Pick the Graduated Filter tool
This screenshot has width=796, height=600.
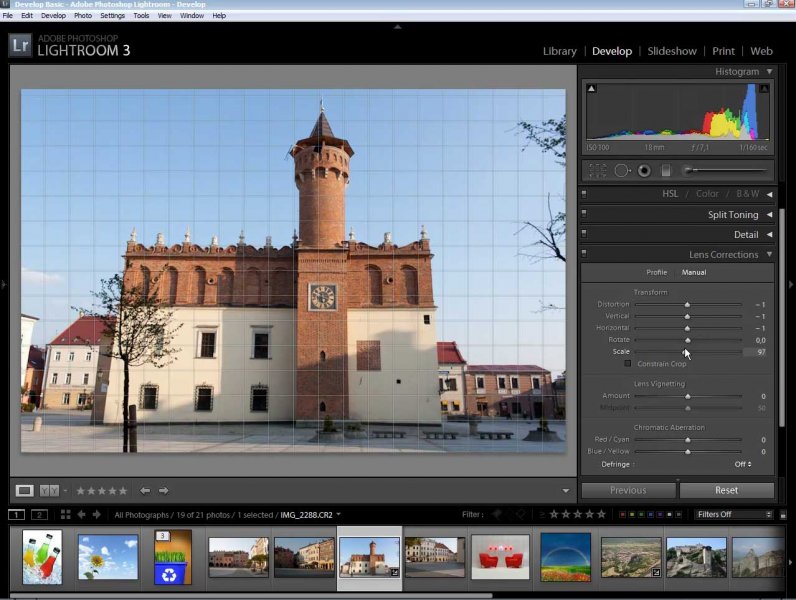click(665, 171)
